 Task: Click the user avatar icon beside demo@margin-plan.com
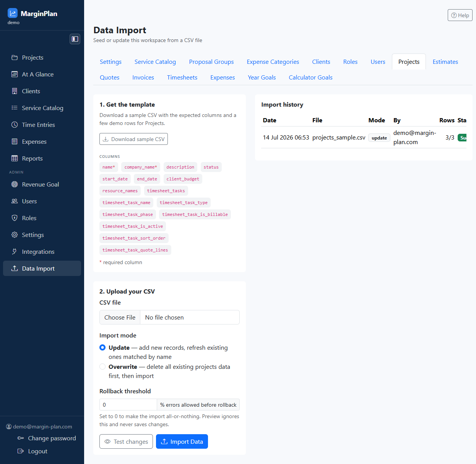click(9, 427)
